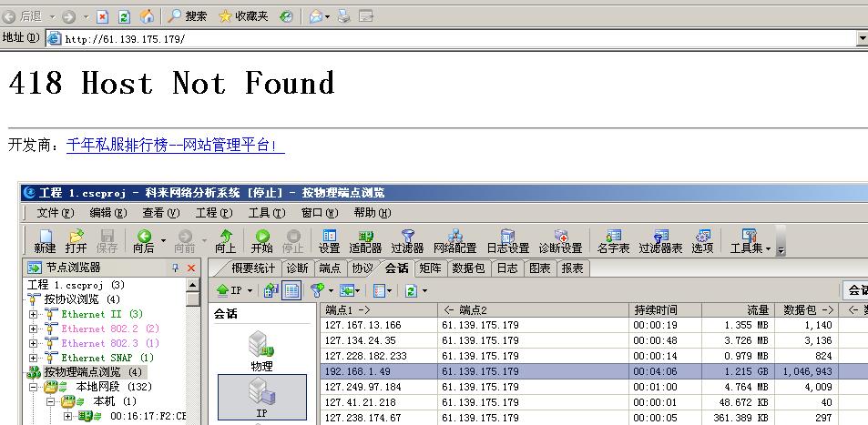Select 物理 session type icon
Screen dimensions: 868x425
click(261, 350)
